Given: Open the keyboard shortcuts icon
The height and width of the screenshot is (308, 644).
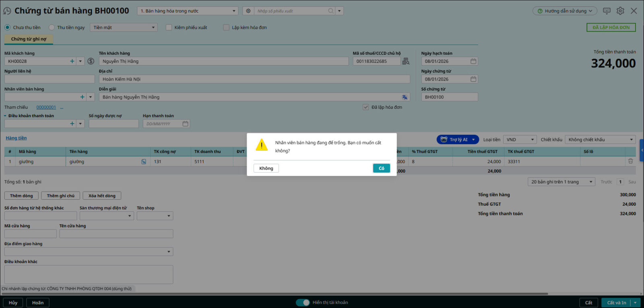Looking at the screenshot, I should click(x=607, y=11).
